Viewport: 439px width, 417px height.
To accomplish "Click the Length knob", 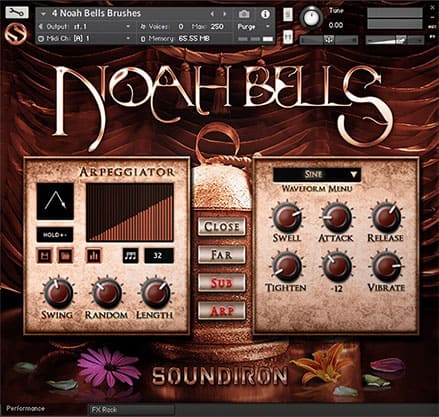I will coord(156,293).
